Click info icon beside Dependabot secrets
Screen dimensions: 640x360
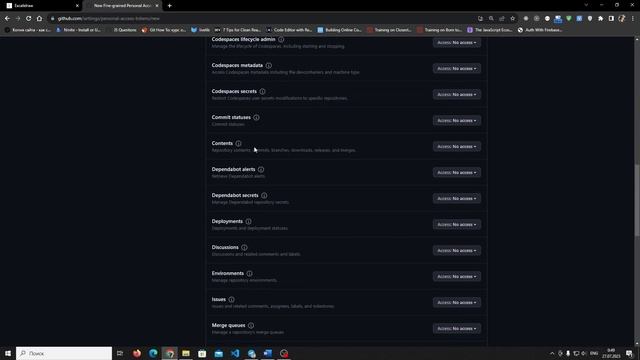pyautogui.click(x=264, y=196)
